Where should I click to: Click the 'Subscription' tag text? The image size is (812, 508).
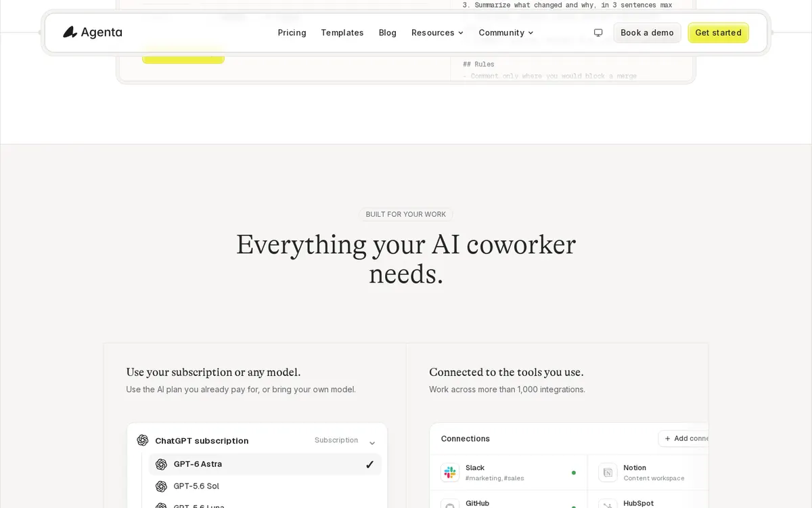(336, 440)
